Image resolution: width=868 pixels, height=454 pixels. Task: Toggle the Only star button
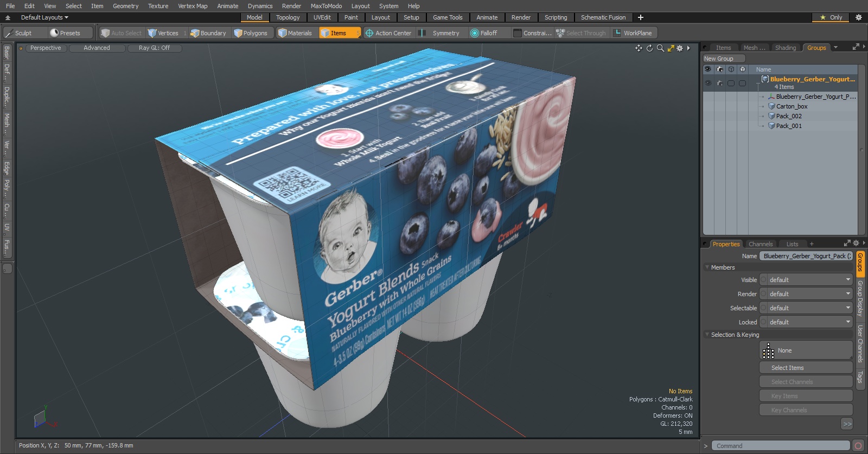pos(831,17)
